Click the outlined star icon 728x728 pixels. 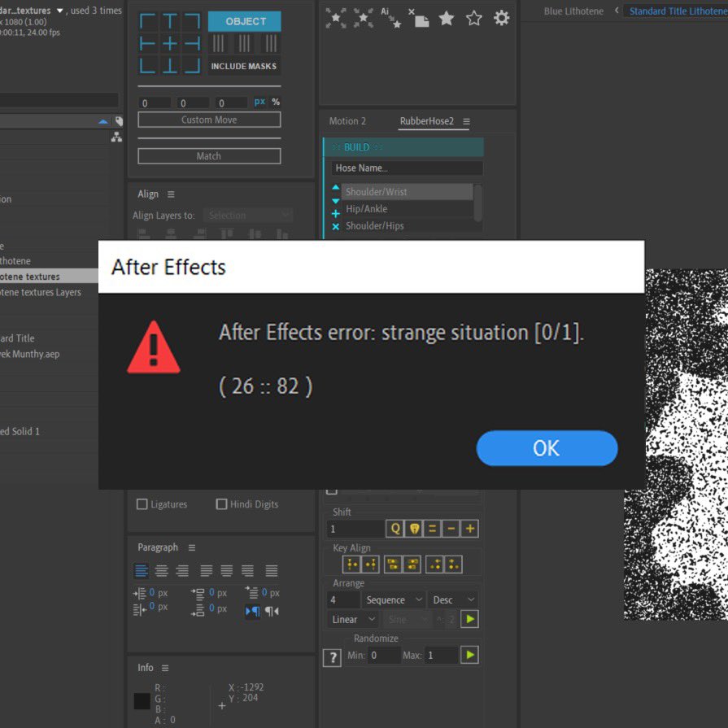[x=474, y=19]
